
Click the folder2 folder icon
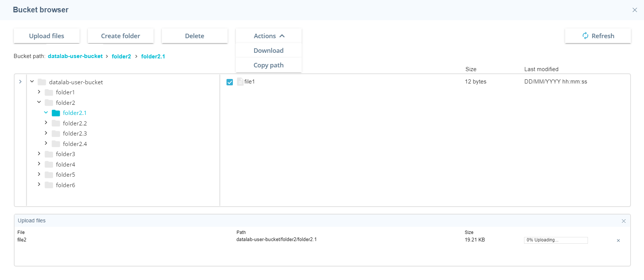[49, 103]
